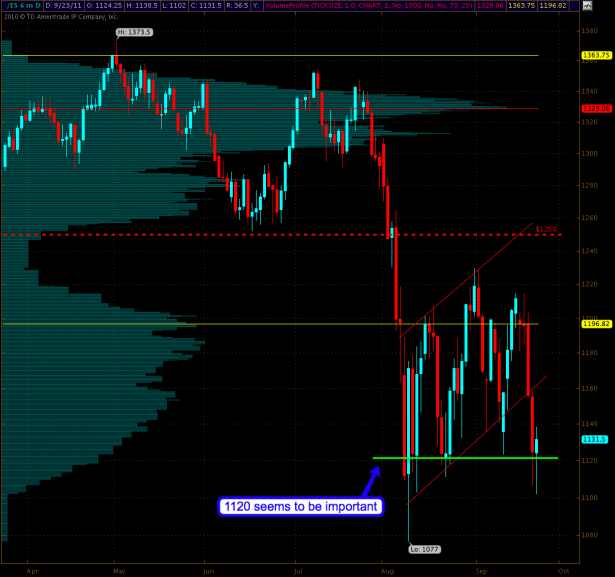Screen dimensions: 615x577
Task: Click the 1140 price axis label
Action: [x=590, y=424]
